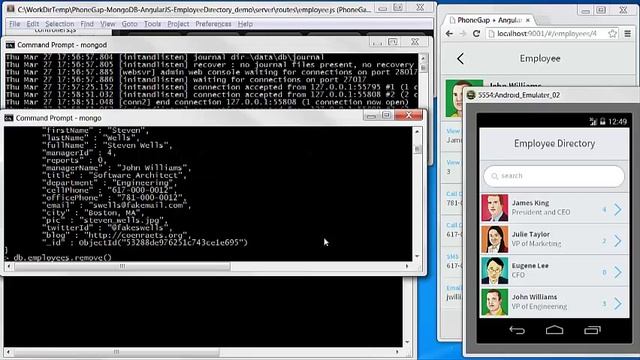Click John Williams' portrait in emulator list
The image size is (640, 360).
[494, 302]
